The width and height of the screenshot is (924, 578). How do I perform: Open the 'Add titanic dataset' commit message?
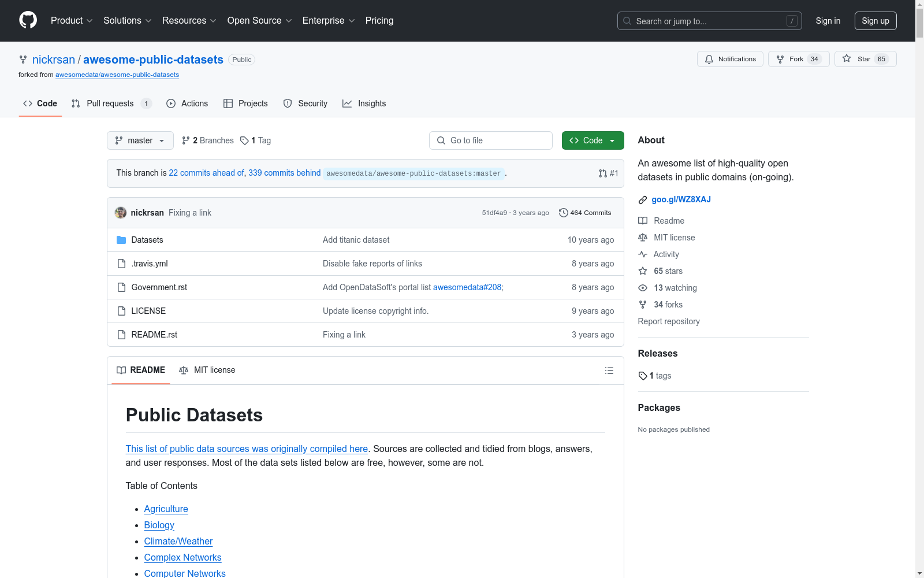(x=356, y=240)
